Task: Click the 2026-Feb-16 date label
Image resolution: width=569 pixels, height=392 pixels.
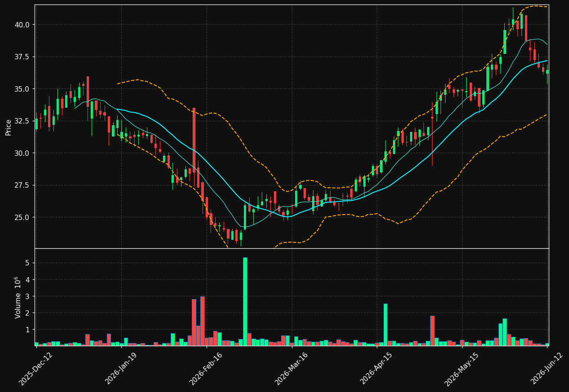Action: point(206,368)
